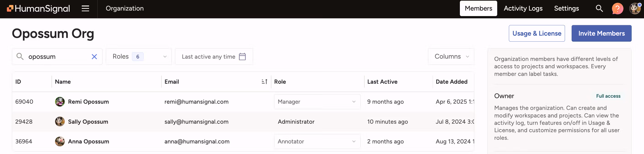Screen dimensions: 644x154
Task: Click the member search input field
Action: tap(57, 57)
